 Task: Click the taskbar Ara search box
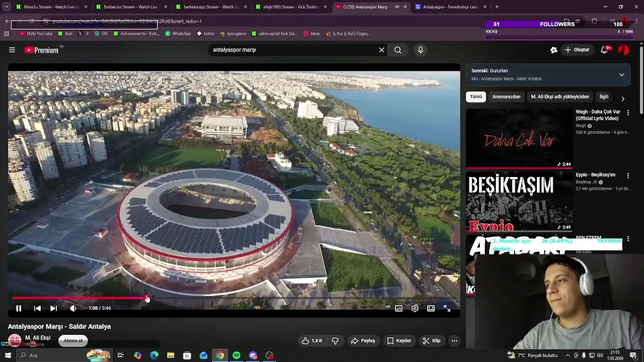(x=65, y=355)
